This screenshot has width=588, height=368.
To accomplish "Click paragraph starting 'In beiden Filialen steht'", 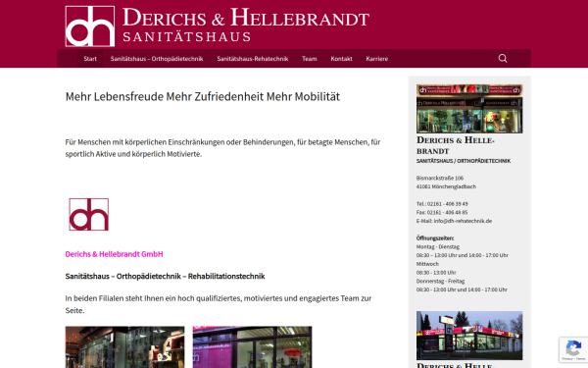I will (x=219, y=304).
